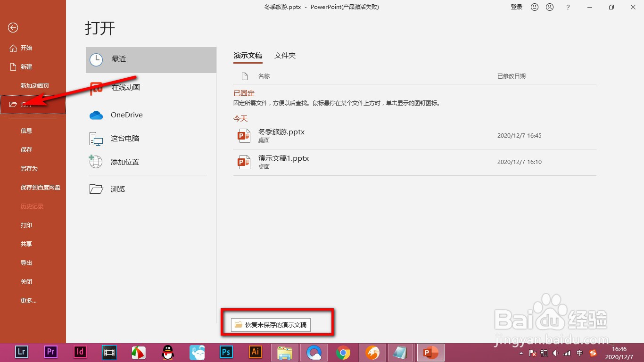
Task: Open Google Chrome from the taskbar
Action: click(343, 353)
